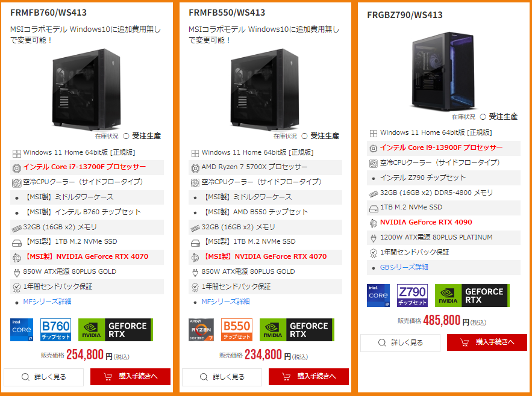The image size is (532, 396).
Task: View details of the FRGBZ790/WS413
Action: tap(401, 342)
